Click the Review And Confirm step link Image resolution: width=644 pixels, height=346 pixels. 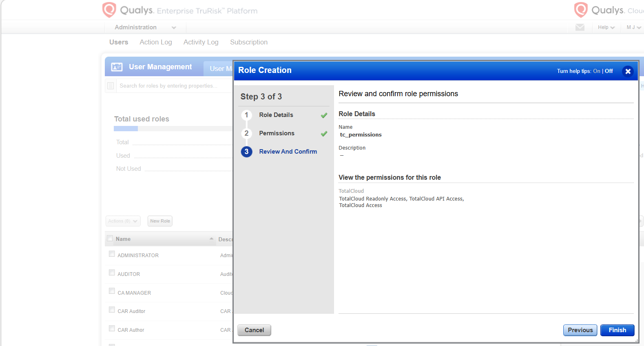tap(288, 152)
